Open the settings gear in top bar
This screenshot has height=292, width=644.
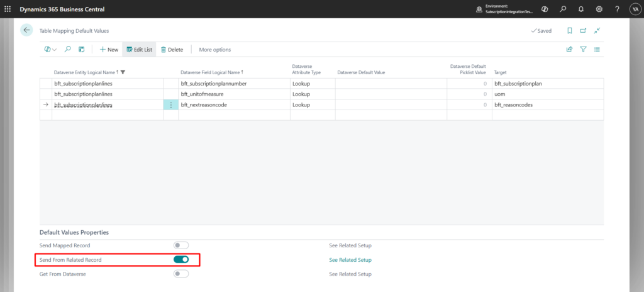point(599,9)
